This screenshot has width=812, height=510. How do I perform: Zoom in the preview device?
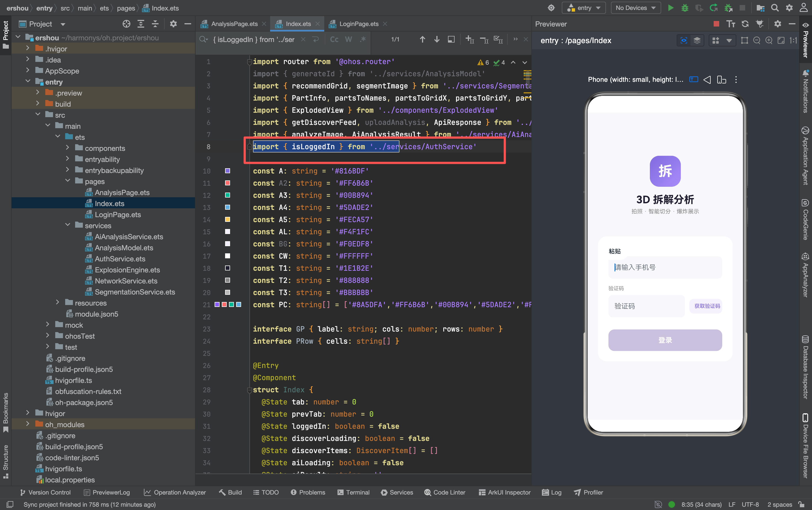pyautogui.click(x=769, y=41)
